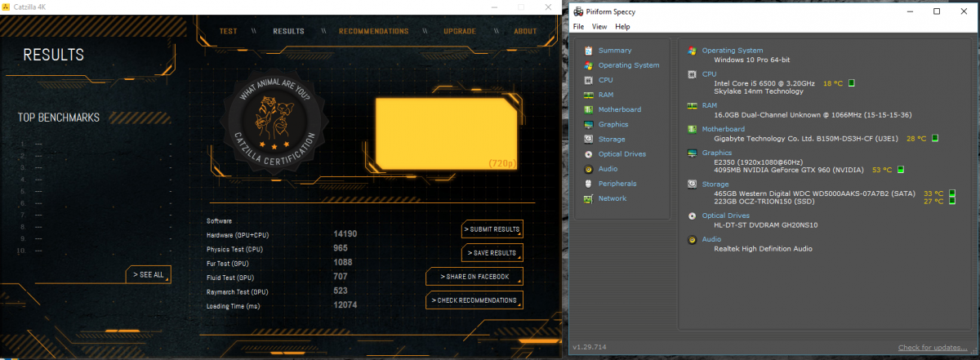The width and height of the screenshot is (980, 360).
Task: Select Motherboard in Speccy sidebar
Action: (620, 109)
